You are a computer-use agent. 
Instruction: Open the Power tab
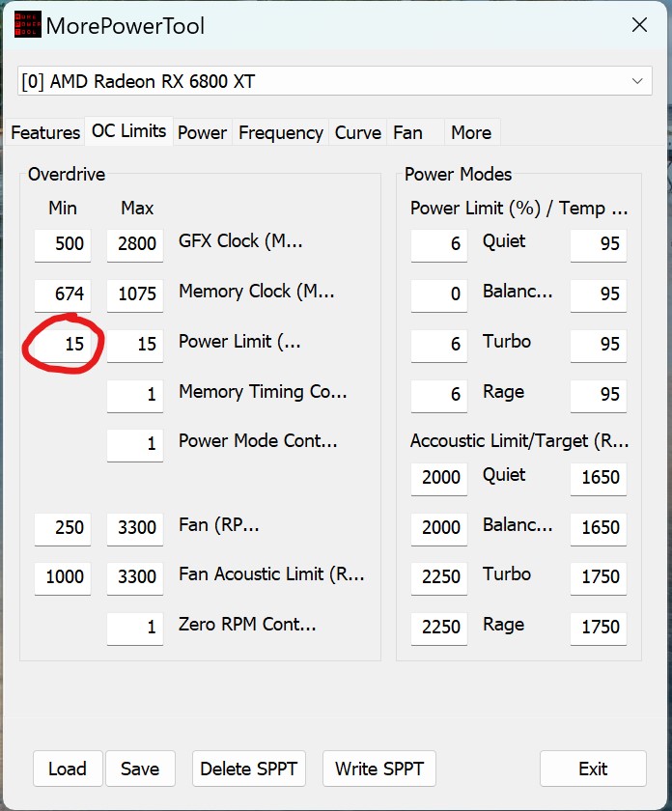click(x=202, y=133)
